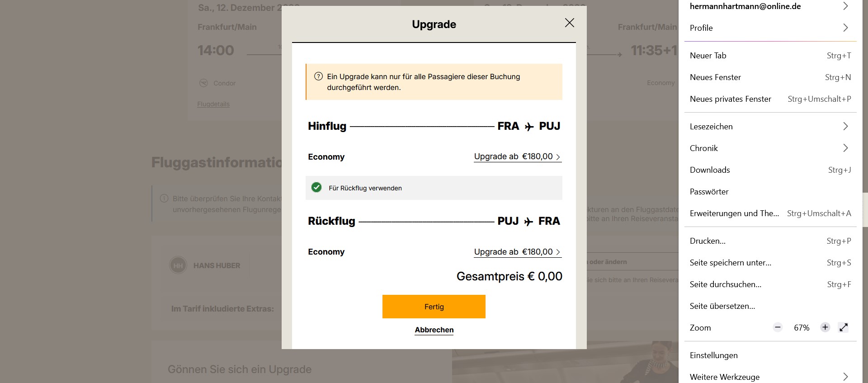The image size is (868, 383).
Task: Open Rückflug 'Upgrade ab €180,00' option
Action: (517, 252)
